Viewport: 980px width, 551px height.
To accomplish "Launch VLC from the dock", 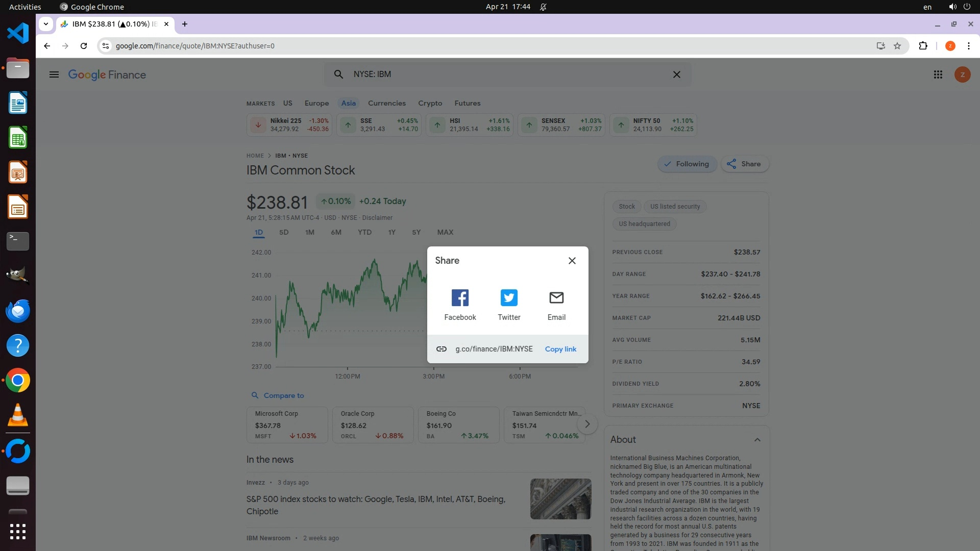I will [x=18, y=415].
